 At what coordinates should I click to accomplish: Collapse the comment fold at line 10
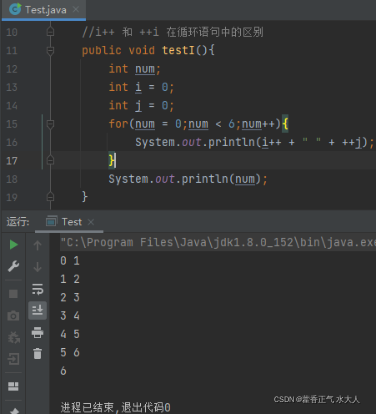point(50,32)
